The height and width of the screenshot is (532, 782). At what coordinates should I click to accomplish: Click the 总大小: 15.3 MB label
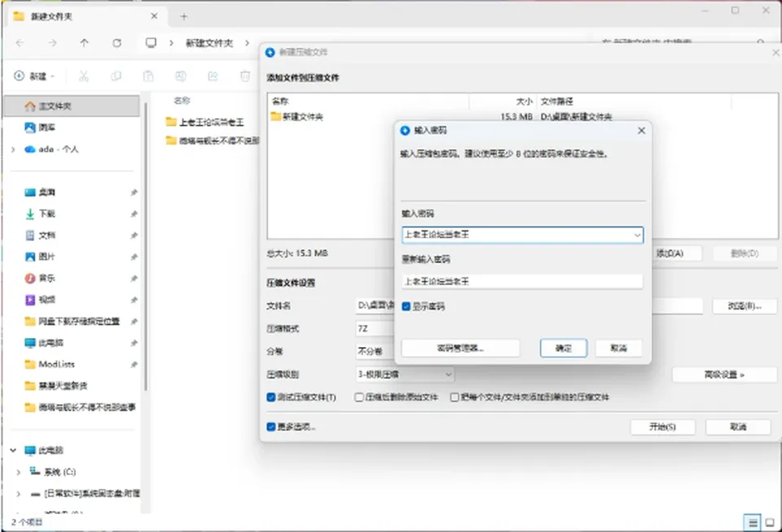pyautogui.click(x=297, y=253)
